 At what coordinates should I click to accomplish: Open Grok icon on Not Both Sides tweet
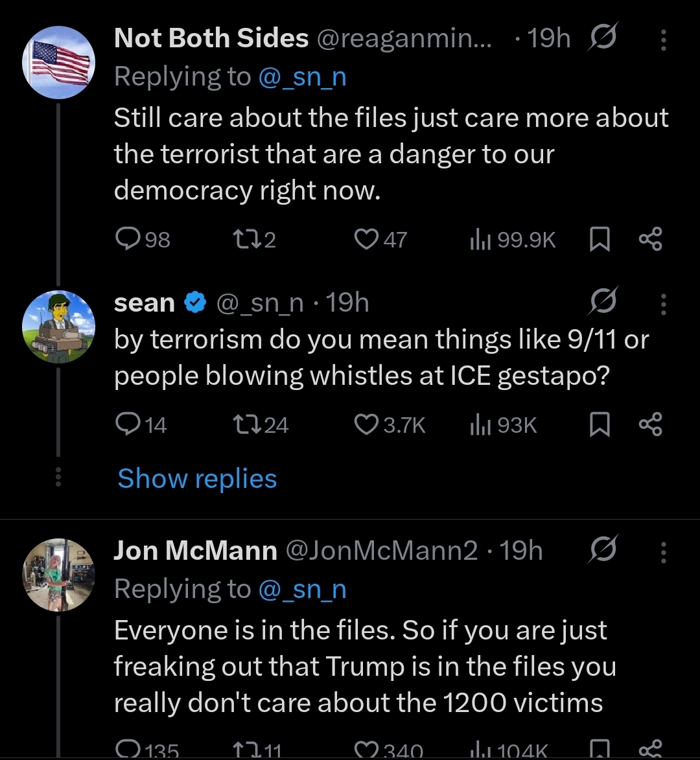(602, 40)
